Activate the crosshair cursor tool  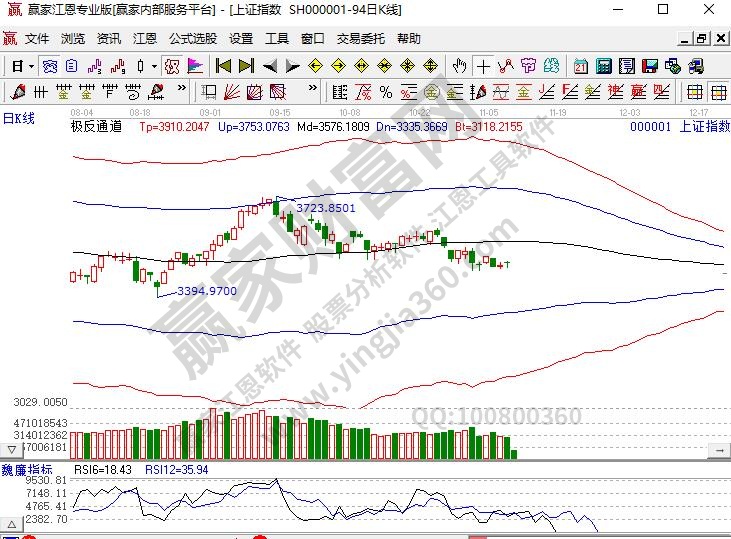coord(483,66)
